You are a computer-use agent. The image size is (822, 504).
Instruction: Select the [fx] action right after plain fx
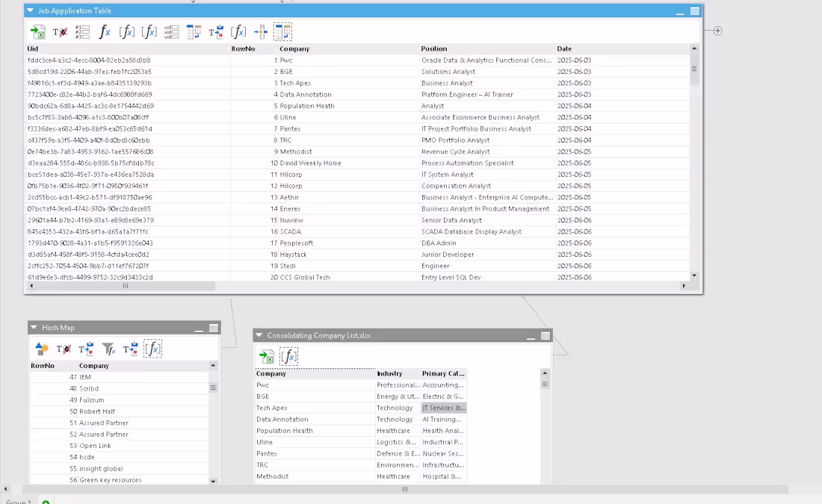tap(127, 32)
